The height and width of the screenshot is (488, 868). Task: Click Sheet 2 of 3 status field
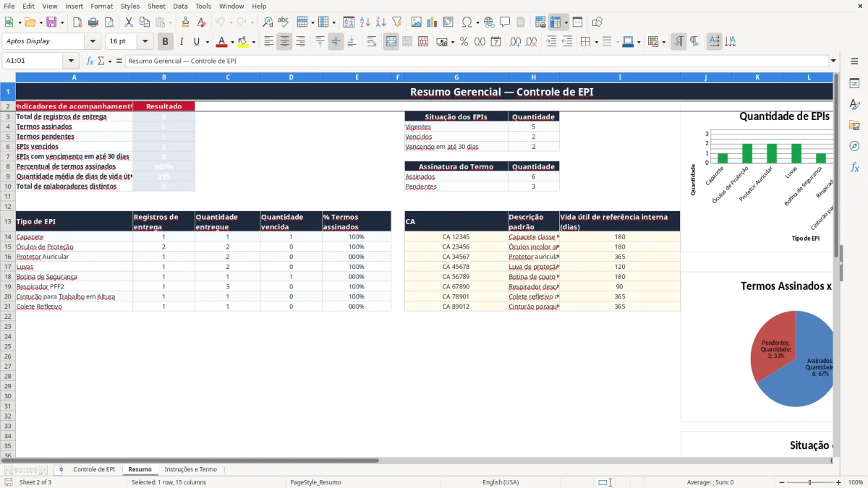point(35,482)
